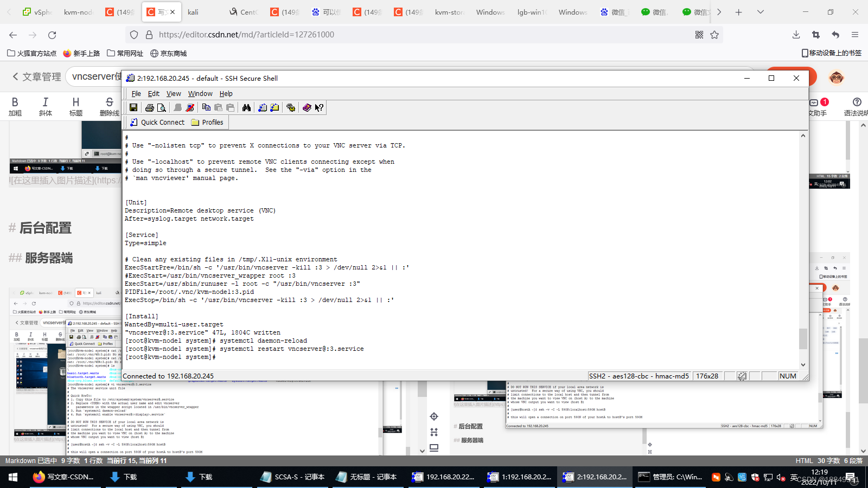Open SSH settings via the gears icon
The height and width of the screenshot is (488, 868).
pyautogui.click(x=291, y=107)
